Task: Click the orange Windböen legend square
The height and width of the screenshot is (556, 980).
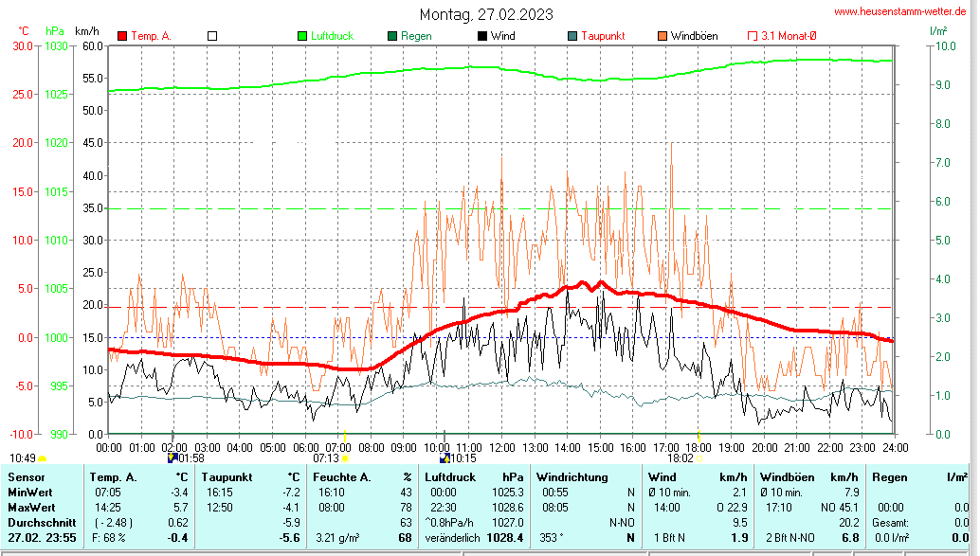Action: coord(662,36)
